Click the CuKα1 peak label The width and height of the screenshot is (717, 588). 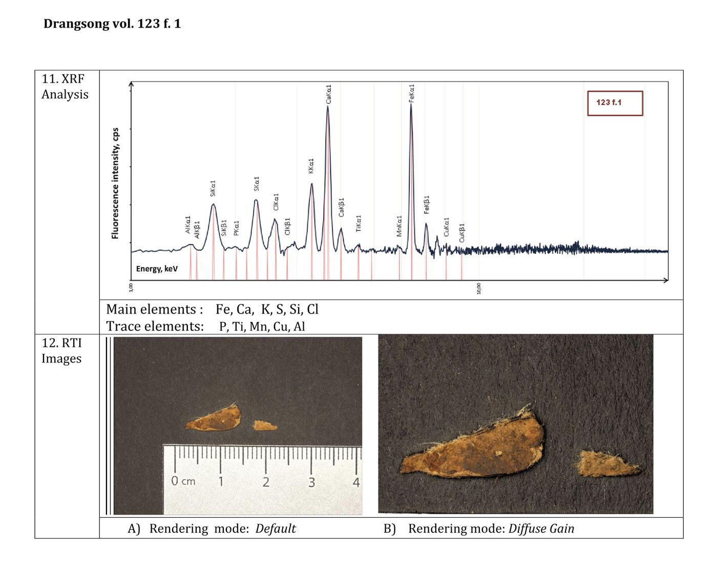[x=446, y=227]
